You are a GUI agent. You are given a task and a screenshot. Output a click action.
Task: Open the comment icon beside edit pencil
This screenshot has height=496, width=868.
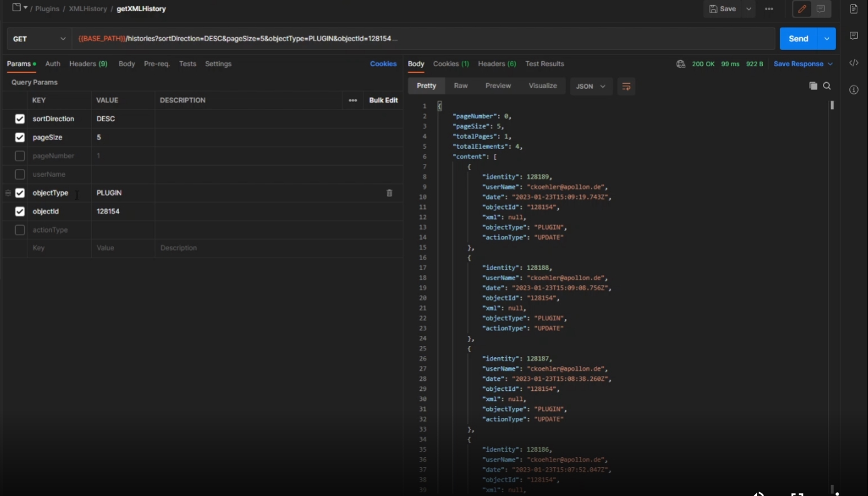click(x=820, y=9)
